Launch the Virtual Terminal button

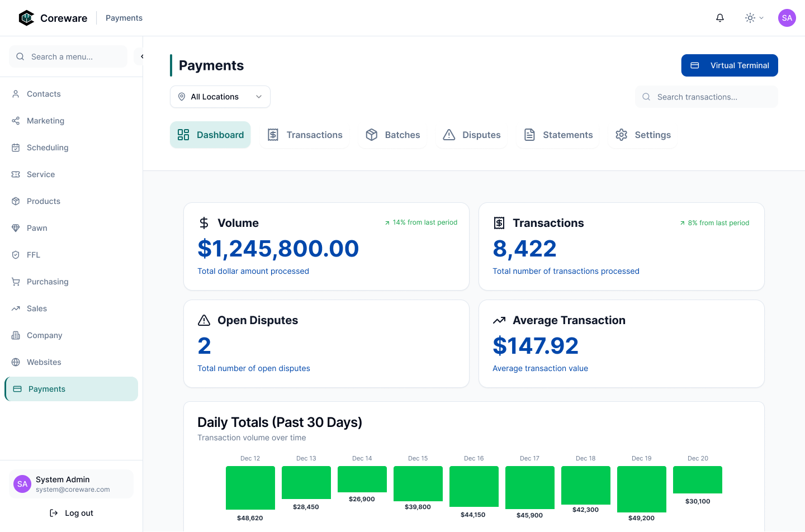730,65
